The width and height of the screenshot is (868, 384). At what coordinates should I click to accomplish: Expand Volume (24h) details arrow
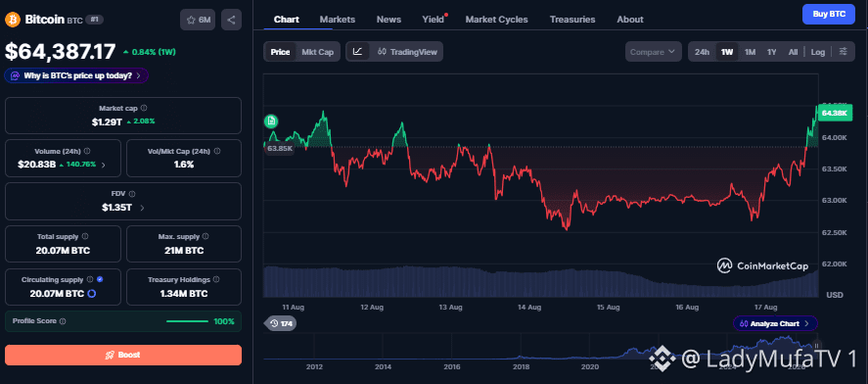point(104,165)
